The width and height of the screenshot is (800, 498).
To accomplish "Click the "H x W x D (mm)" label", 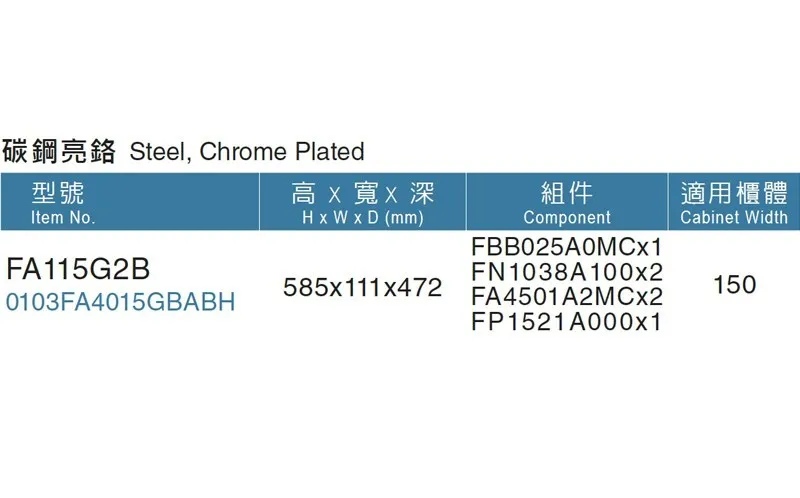I will pyautogui.click(x=364, y=217).
